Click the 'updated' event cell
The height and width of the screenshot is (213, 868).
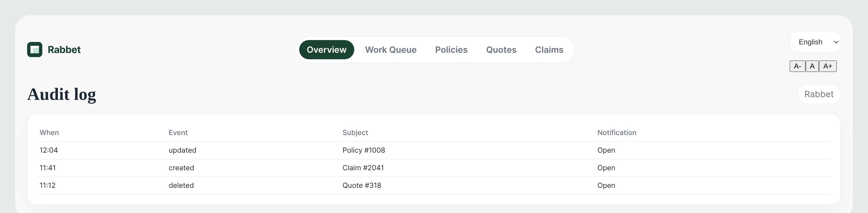(x=182, y=150)
